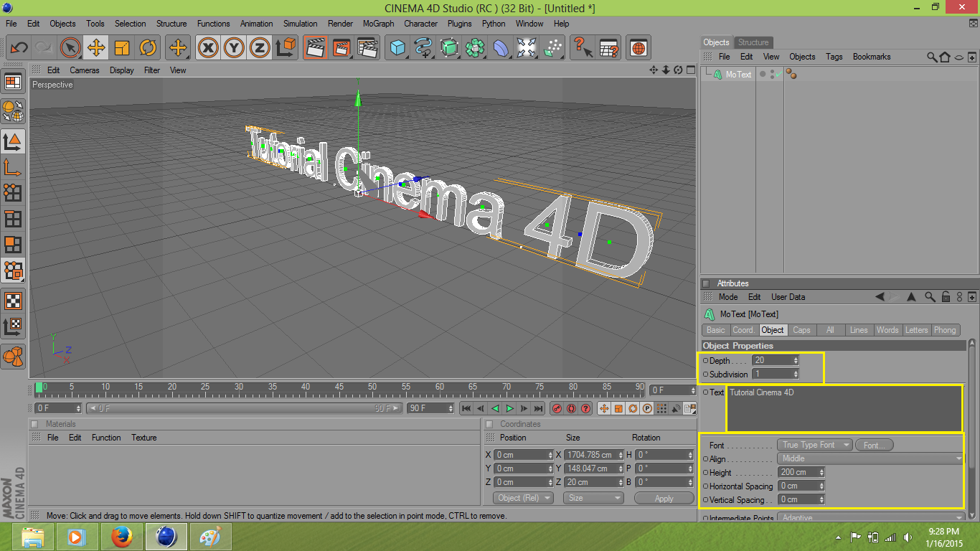
Task: Open File Explorer from the taskbar
Action: pyautogui.click(x=33, y=536)
